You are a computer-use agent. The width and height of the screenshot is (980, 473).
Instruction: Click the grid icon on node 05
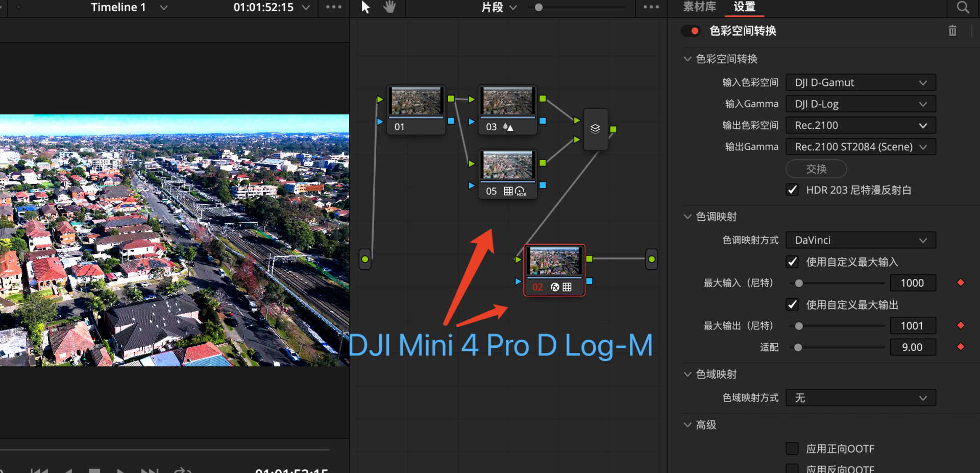pos(508,191)
